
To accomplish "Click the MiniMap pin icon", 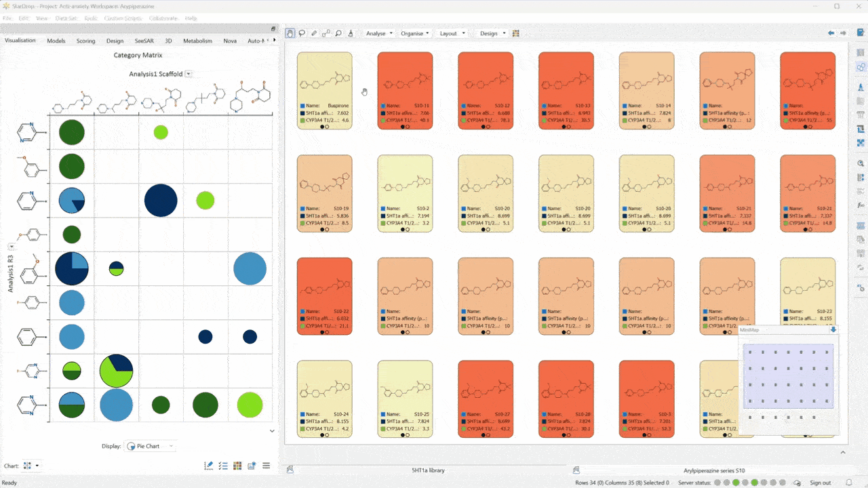I will click(833, 329).
